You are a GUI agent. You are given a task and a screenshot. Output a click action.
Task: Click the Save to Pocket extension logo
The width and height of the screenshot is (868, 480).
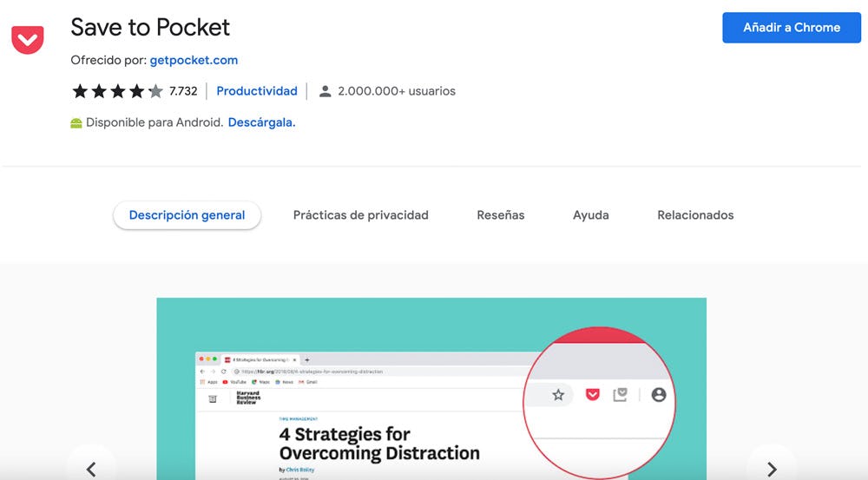coord(28,39)
